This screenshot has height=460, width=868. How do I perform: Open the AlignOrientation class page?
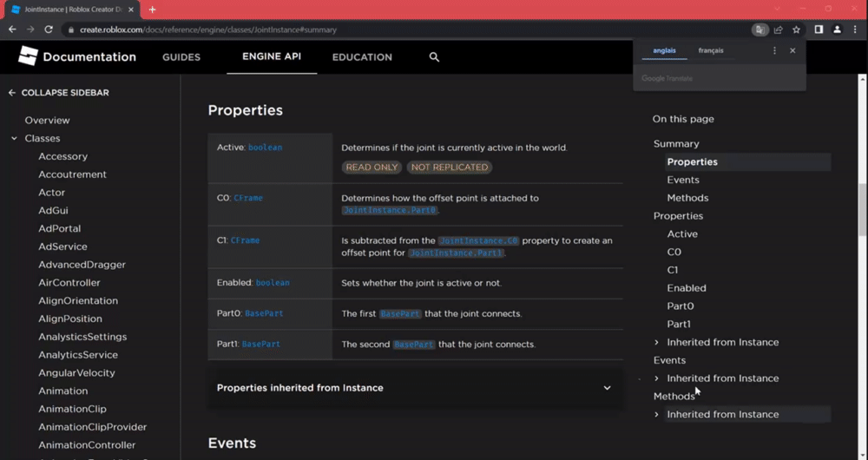tap(78, 300)
